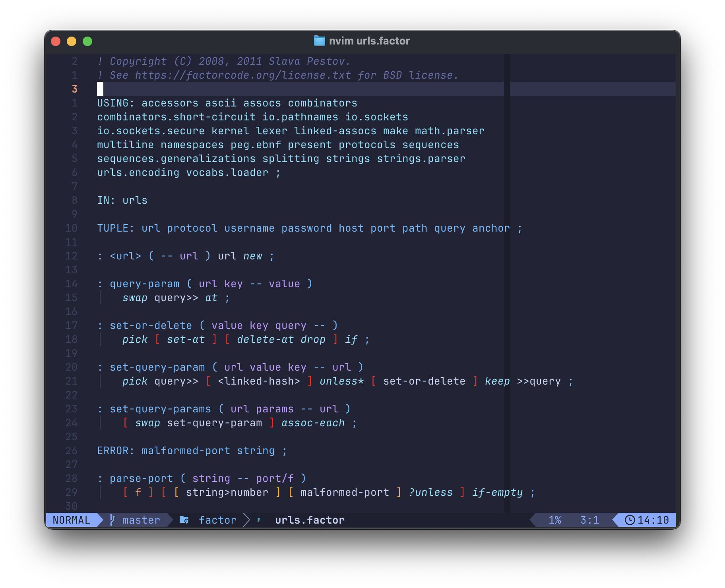The image size is (725, 588).
Task: Click the factorcode.org license URL in the comment
Action: (243, 75)
